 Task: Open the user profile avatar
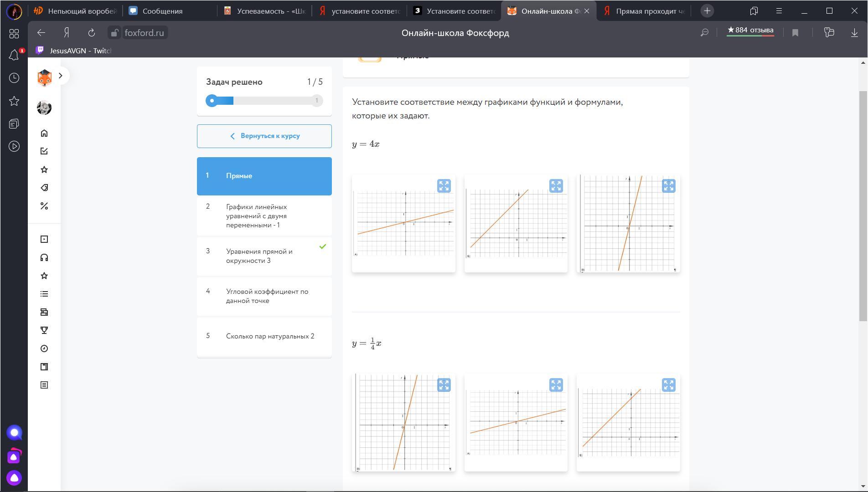coord(44,108)
